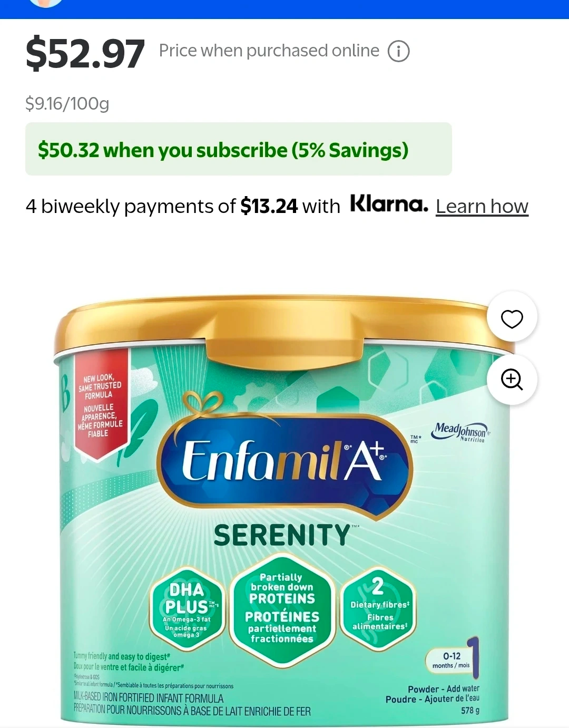Zoom the product image with the magnifier icon
Screen dimensions: 569x728
point(512,380)
